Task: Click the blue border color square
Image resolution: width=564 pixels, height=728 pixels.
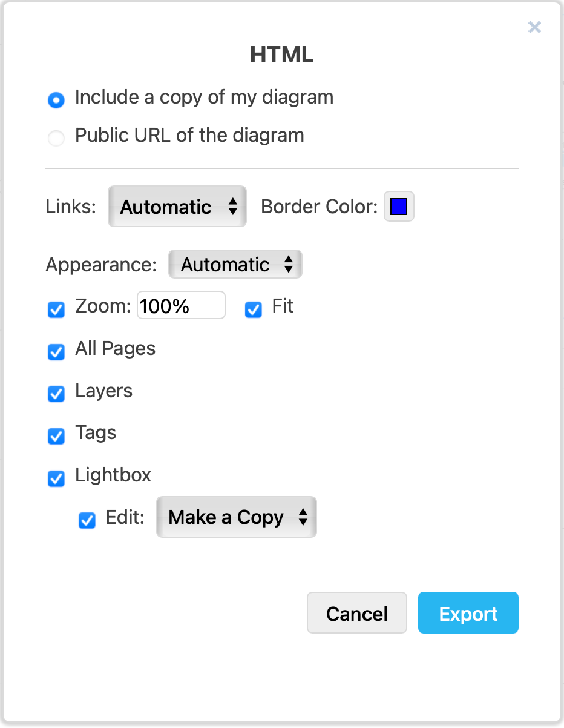Action: [x=399, y=206]
